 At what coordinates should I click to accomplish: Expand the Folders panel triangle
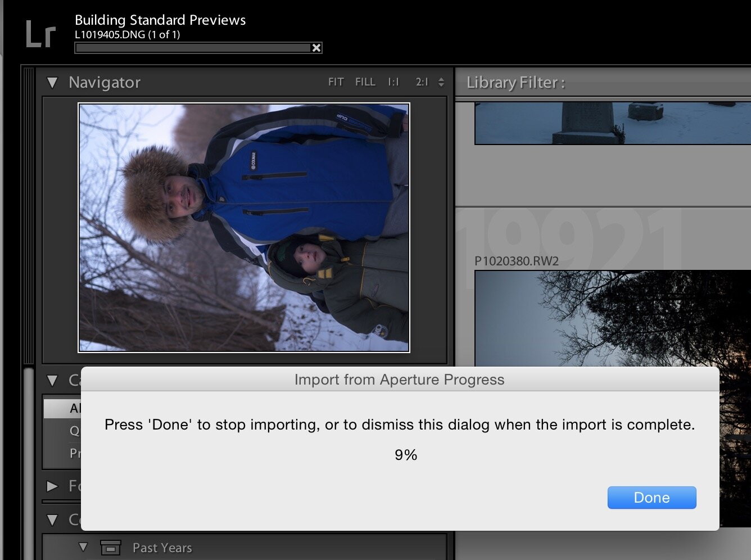[52, 486]
